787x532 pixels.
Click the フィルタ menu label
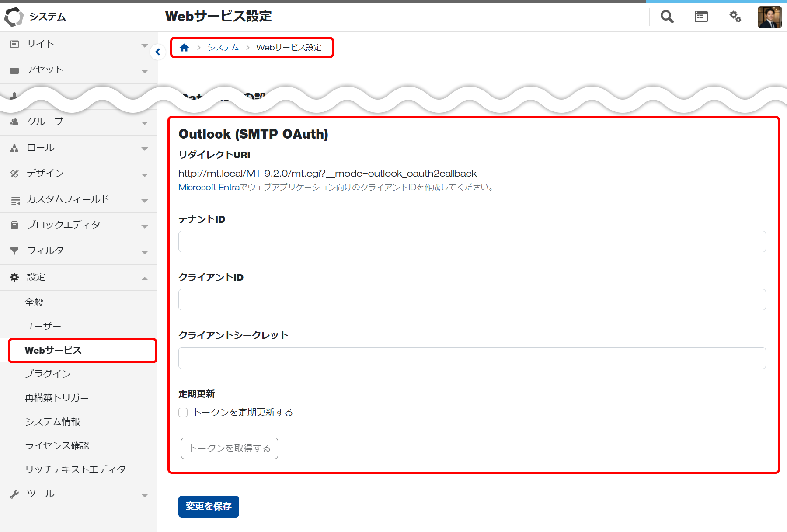[x=45, y=251]
